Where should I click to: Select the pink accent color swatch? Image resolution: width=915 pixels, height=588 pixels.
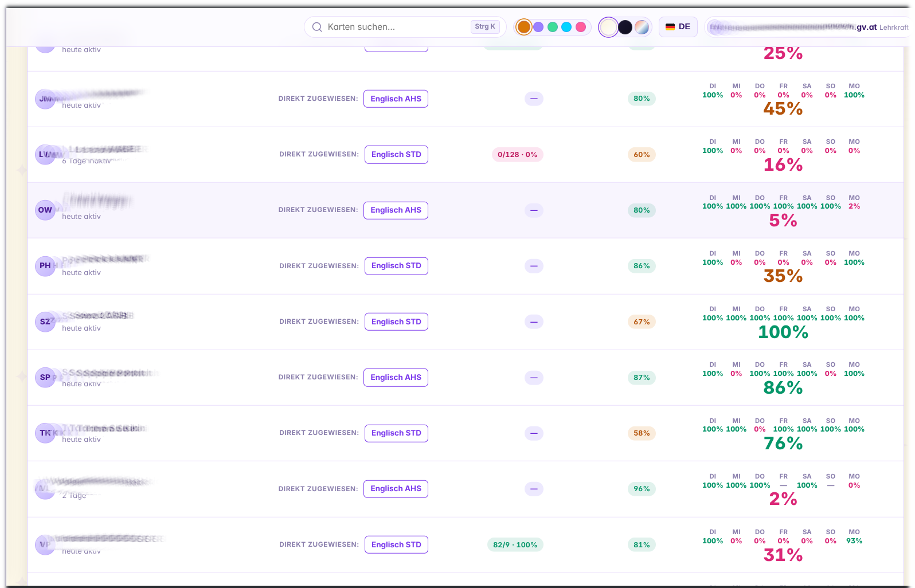coord(581,27)
